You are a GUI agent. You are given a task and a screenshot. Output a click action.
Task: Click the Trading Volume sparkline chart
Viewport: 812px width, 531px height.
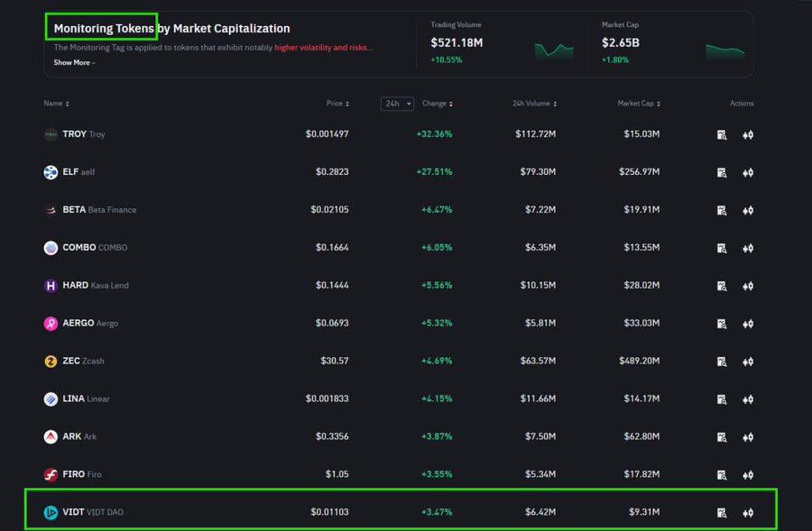554,50
